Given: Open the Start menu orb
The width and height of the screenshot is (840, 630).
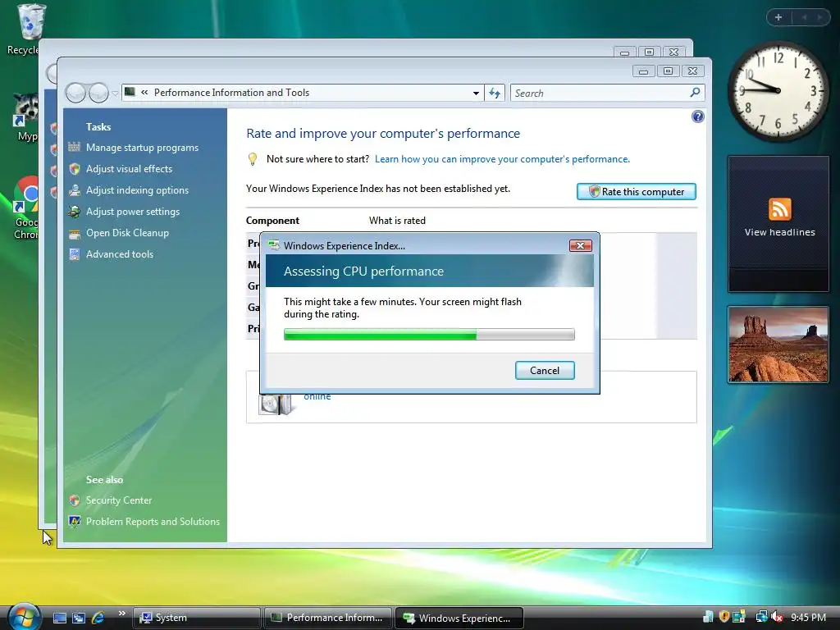Looking at the screenshot, I should (x=24, y=617).
